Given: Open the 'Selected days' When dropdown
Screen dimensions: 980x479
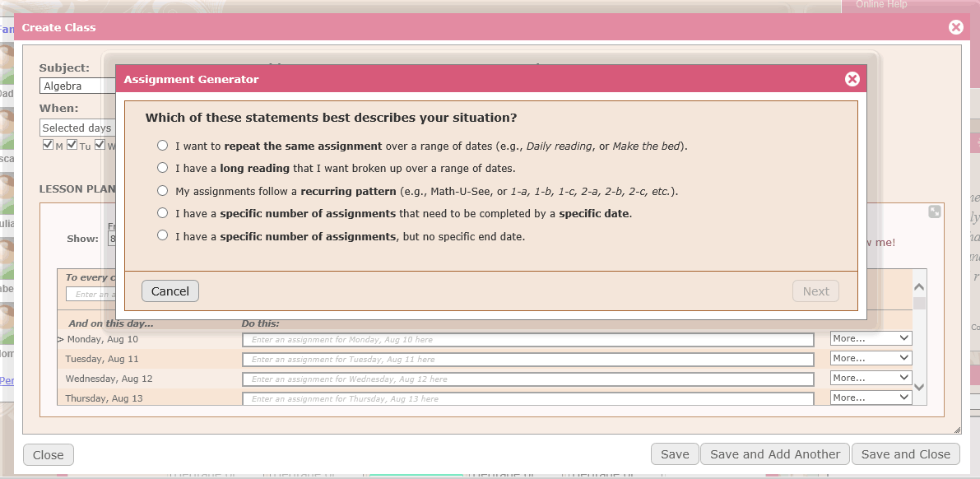Looking at the screenshot, I should [x=77, y=128].
